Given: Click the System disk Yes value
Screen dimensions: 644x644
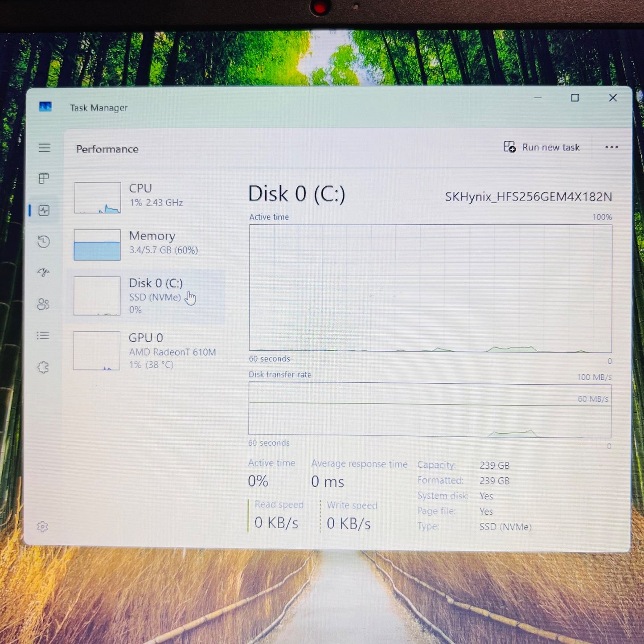Looking at the screenshot, I should [486, 496].
